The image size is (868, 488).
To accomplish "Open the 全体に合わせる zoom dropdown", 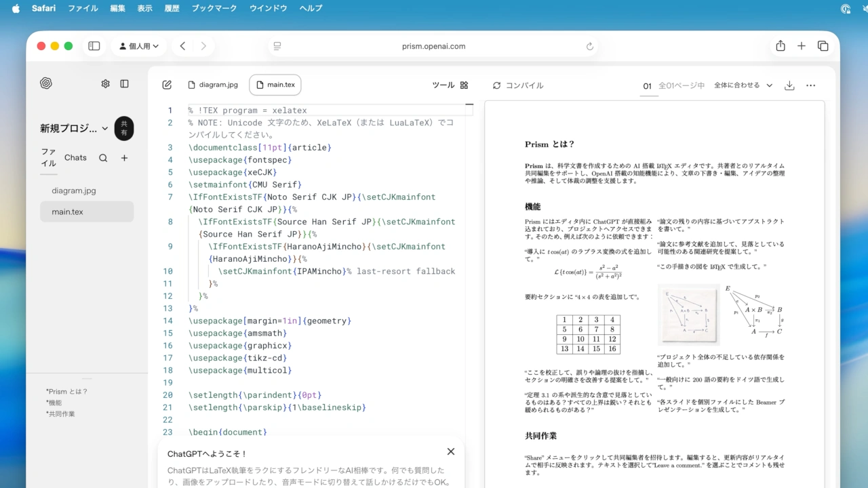I will pyautogui.click(x=743, y=85).
